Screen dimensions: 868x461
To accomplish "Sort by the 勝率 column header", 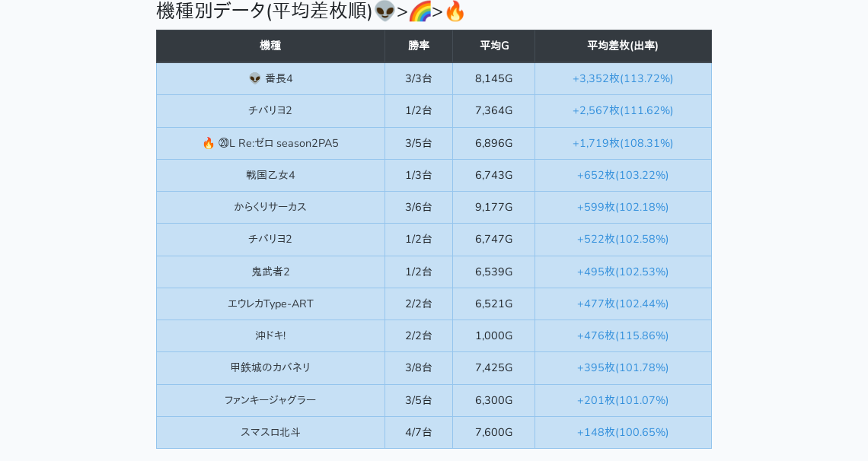I will pyautogui.click(x=419, y=46).
